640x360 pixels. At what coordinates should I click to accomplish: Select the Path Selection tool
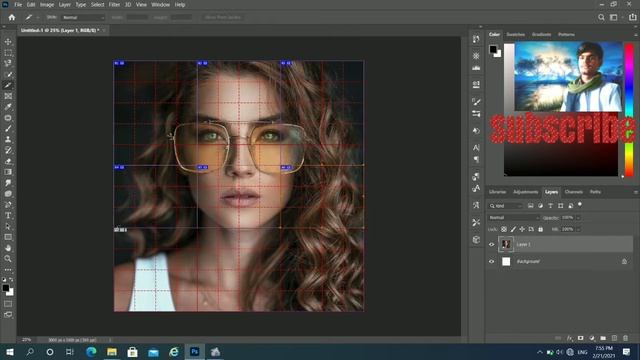[x=8, y=226]
